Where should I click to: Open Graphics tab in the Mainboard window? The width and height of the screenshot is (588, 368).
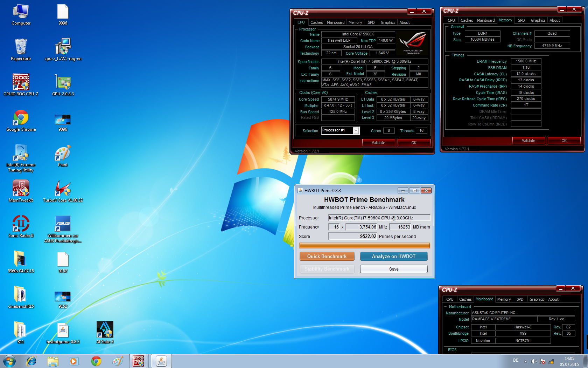click(537, 299)
